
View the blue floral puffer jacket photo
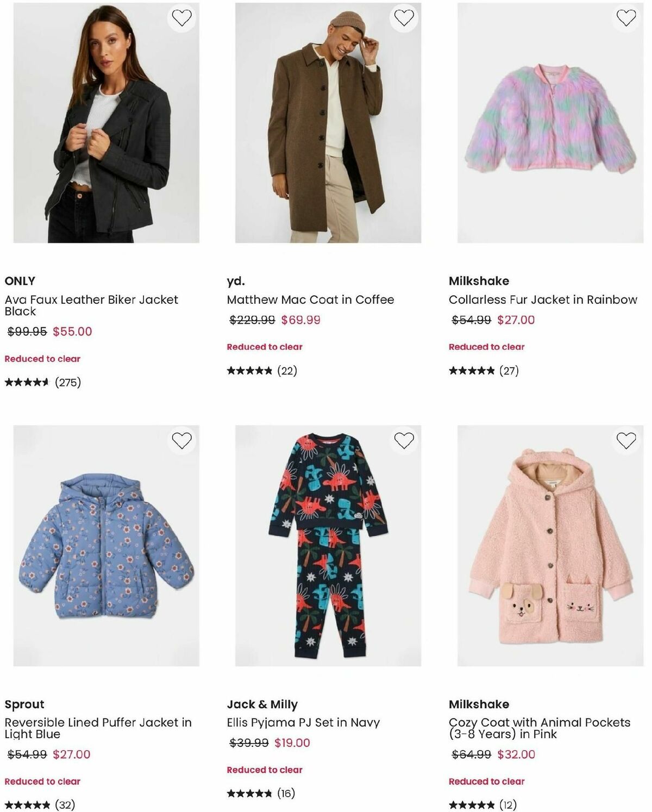point(106,546)
